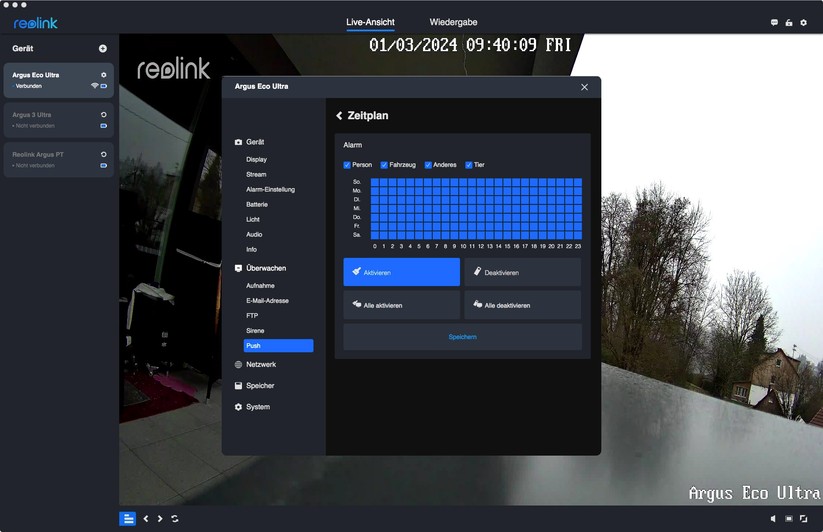
Task: Click the Aktivieren button
Action: pyautogui.click(x=402, y=272)
